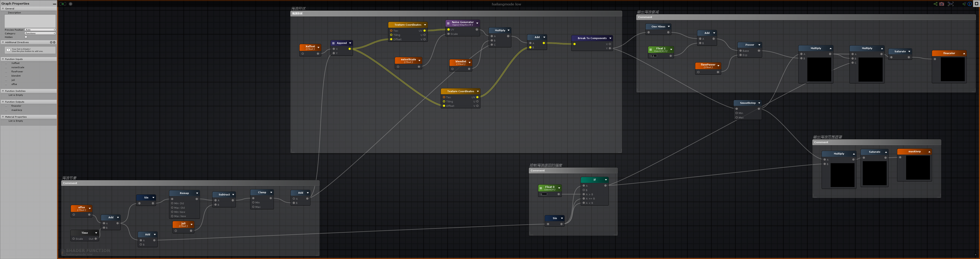Select finacolor in Function Outputs list

click(16, 106)
